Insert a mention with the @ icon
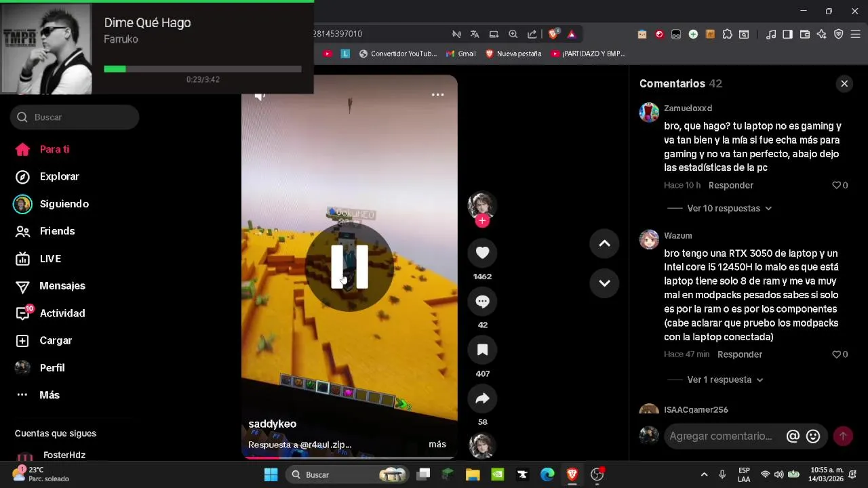Screen dimensions: 868x488 [793, 436]
